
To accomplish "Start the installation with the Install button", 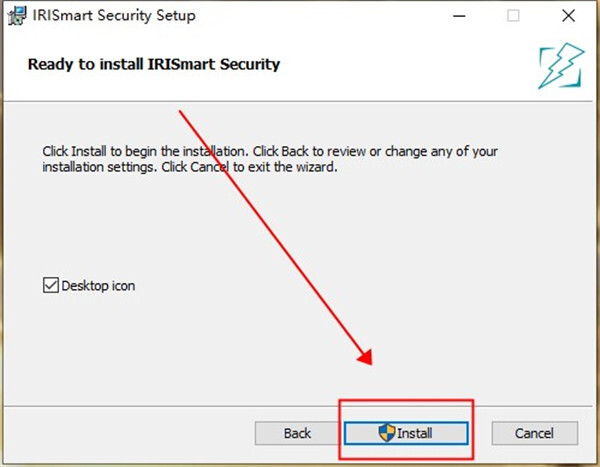I will coord(406,433).
